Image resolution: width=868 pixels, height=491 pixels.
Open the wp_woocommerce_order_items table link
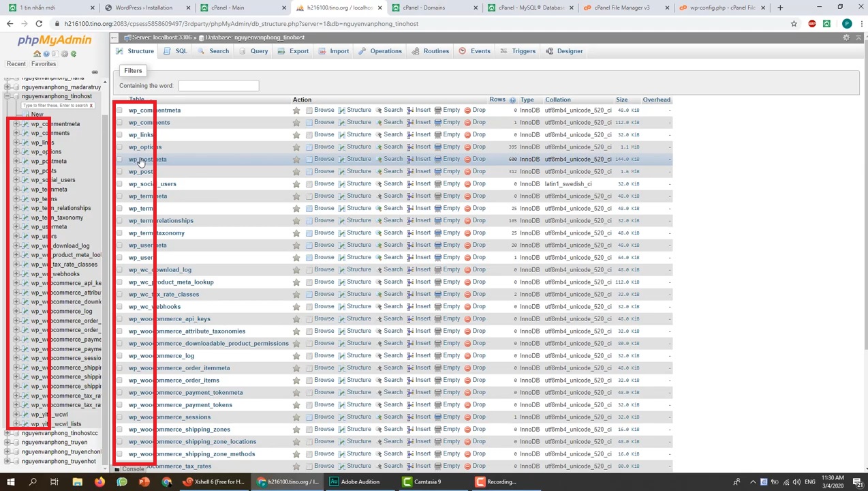click(x=174, y=381)
